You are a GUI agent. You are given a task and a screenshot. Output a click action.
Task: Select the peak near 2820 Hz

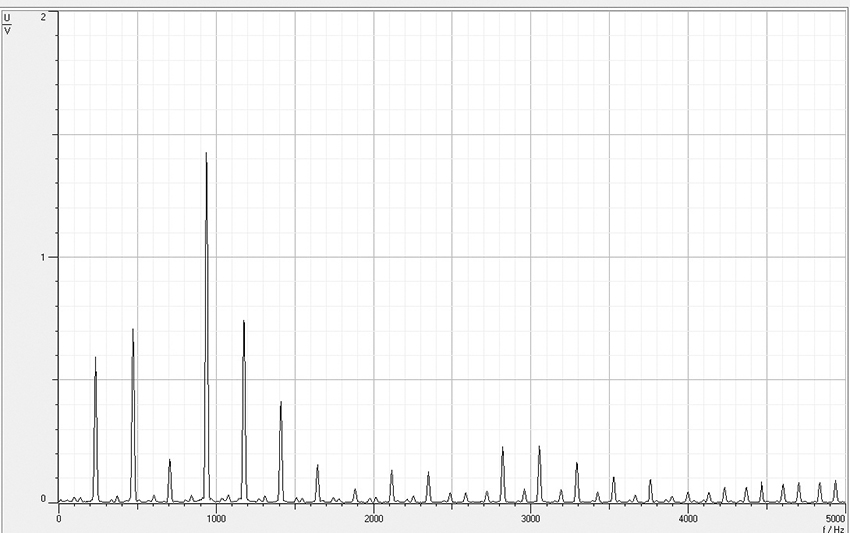click(x=502, y=450)
